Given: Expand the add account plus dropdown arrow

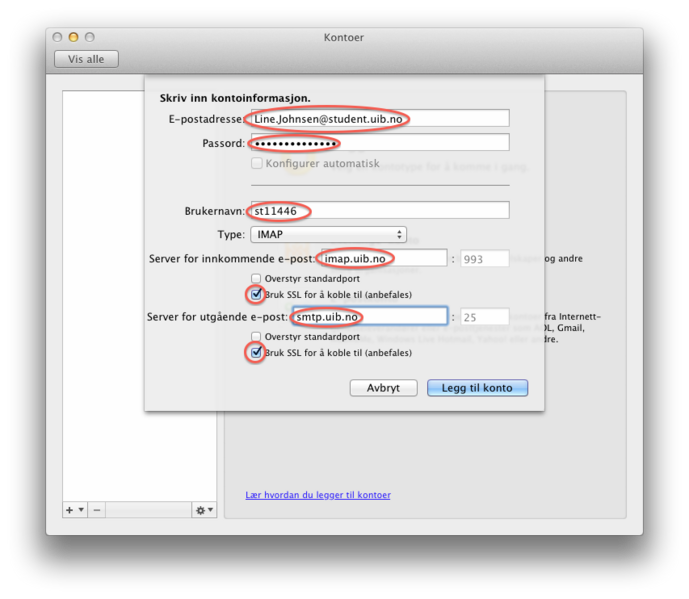Looking at the screenshot, I should pyautogui.click(x=81, y=510).
